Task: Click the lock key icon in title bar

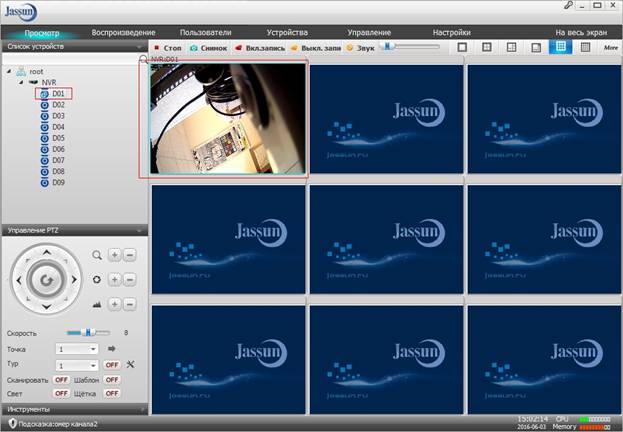Action: coord(568,5)
